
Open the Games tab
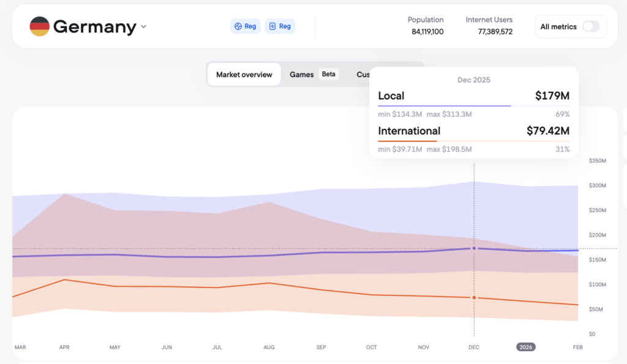click(301, 75)
